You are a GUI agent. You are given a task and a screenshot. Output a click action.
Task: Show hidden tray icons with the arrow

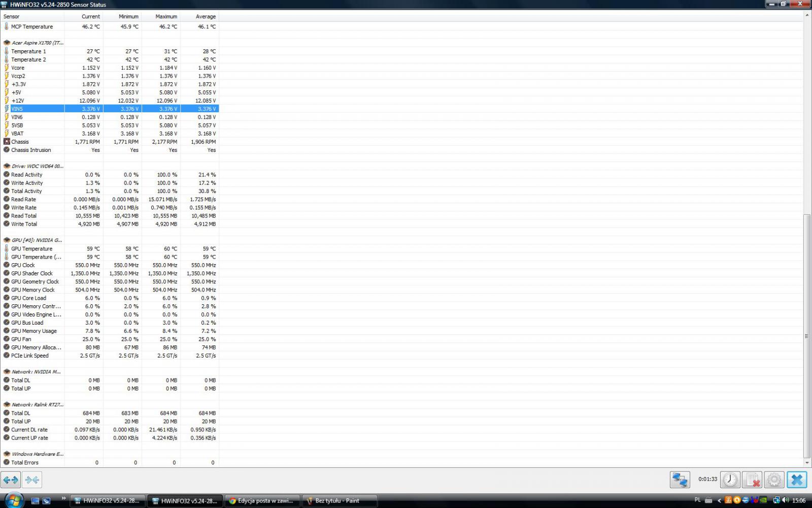(x=719, y=501)
